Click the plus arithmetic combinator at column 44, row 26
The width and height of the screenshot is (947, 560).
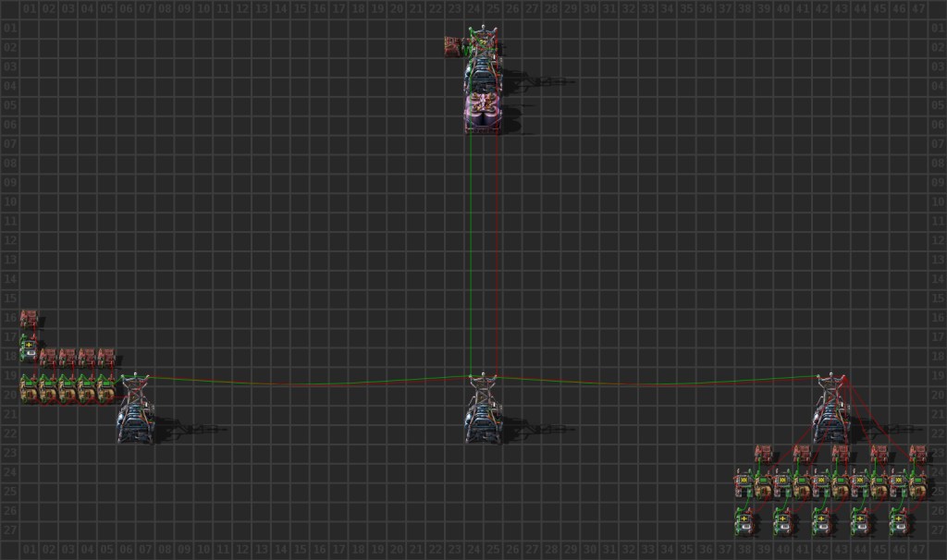tap(860, 522)
